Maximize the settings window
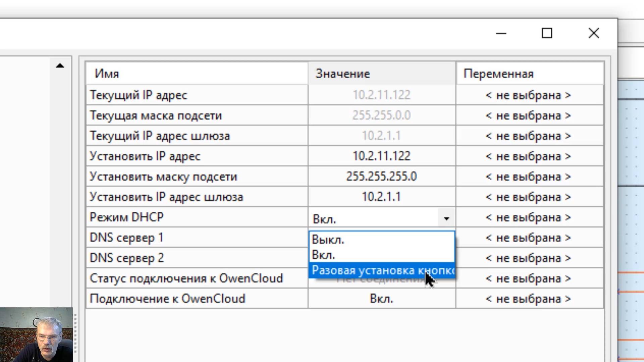This screenshot has height=362, width=644. pos(547,33)
